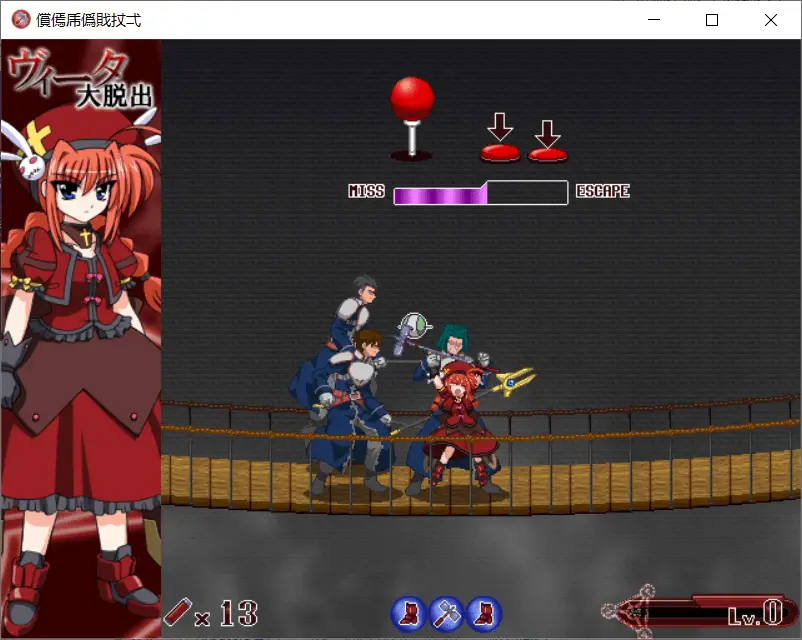Select the boot icon left of the hammer
This screenshot has height=640, width=802.
408,613
